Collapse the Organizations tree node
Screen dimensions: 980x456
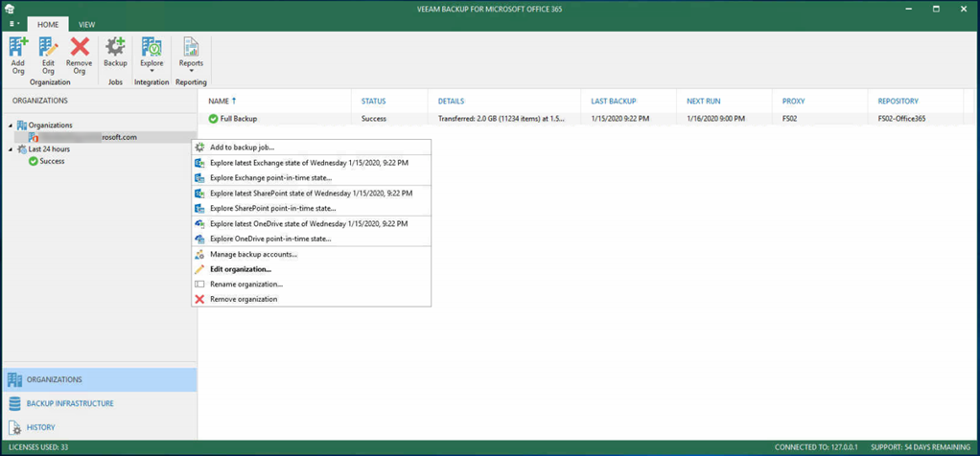(10, 125)
